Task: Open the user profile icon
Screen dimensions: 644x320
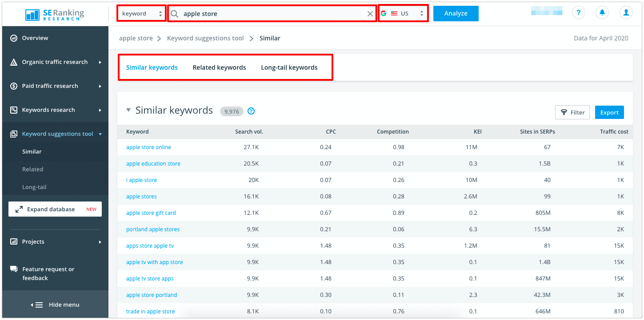Action: tap(626, 13)
